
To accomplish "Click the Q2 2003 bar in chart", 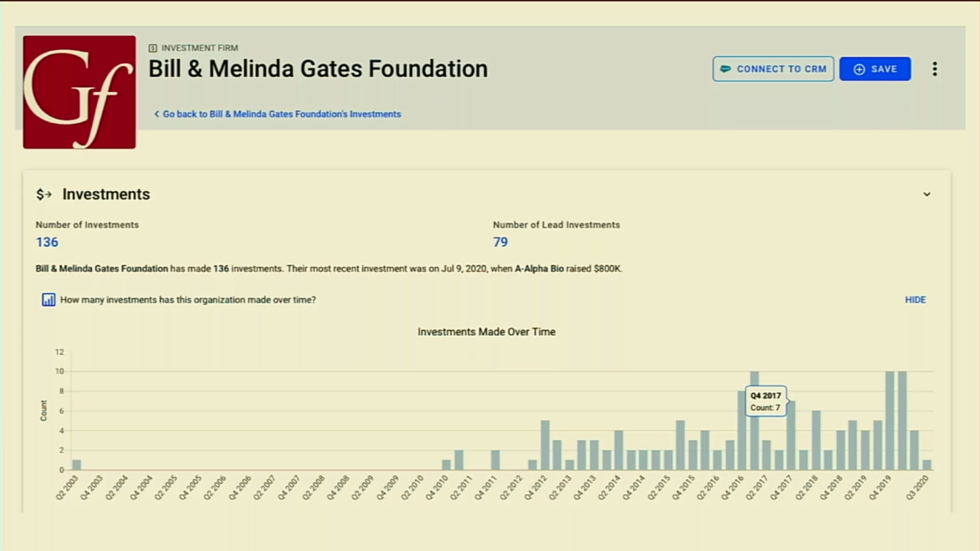I will [x=77, y=465].
